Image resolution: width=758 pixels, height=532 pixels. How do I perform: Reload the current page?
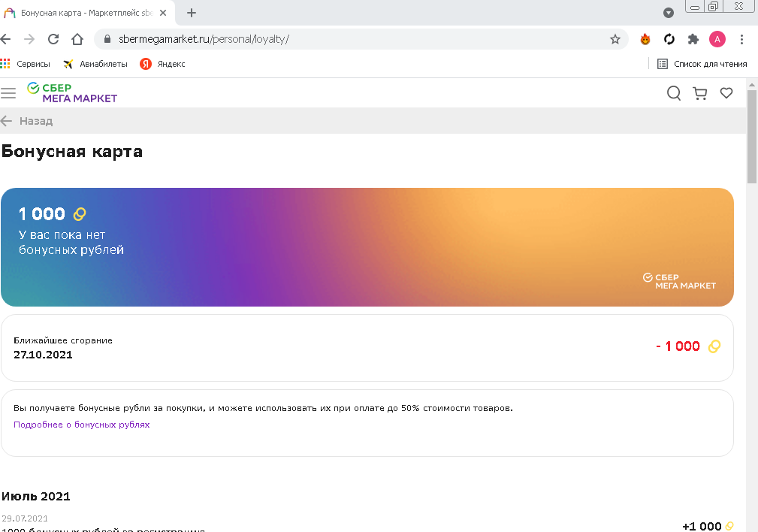point(53,39)
